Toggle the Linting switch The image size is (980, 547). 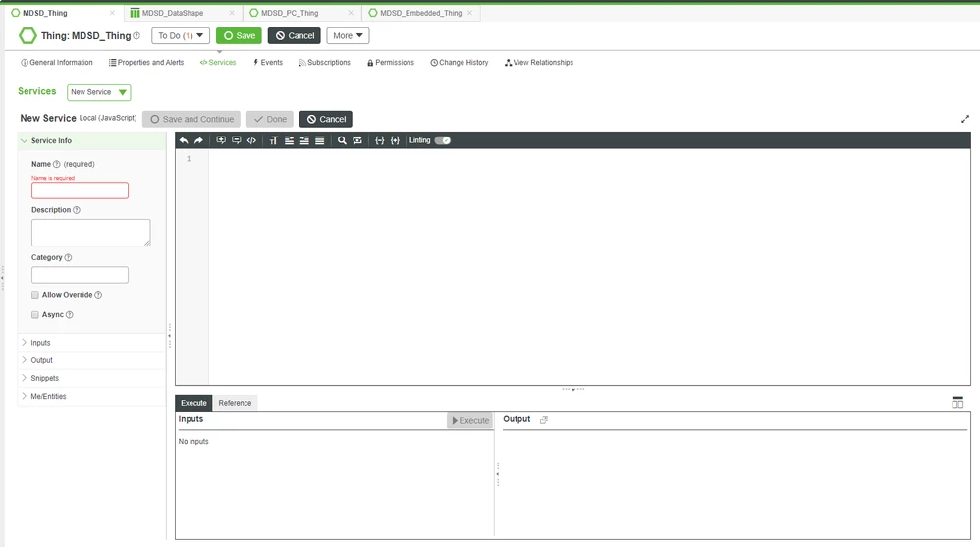click(443, 140)
